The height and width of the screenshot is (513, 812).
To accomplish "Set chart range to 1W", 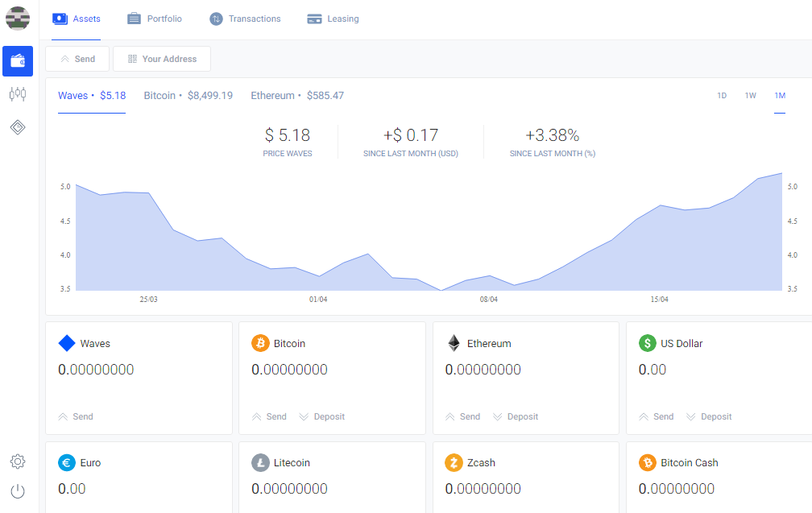I will (751, 96).
